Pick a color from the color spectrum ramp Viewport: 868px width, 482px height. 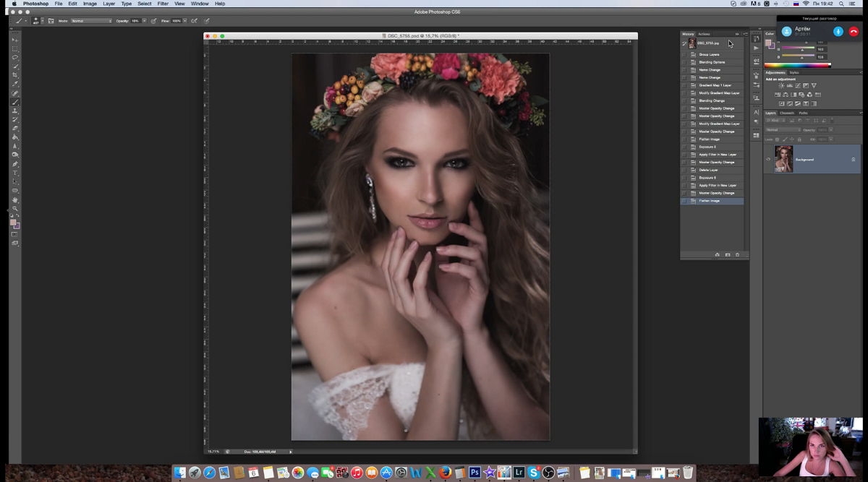click(x=797, y=65)
